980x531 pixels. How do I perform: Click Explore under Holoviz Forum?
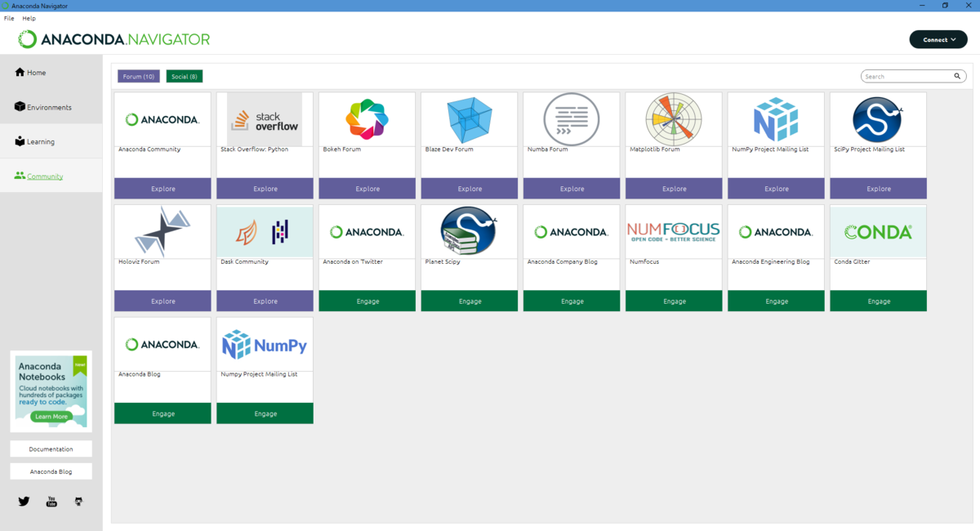tap(163, 301)
